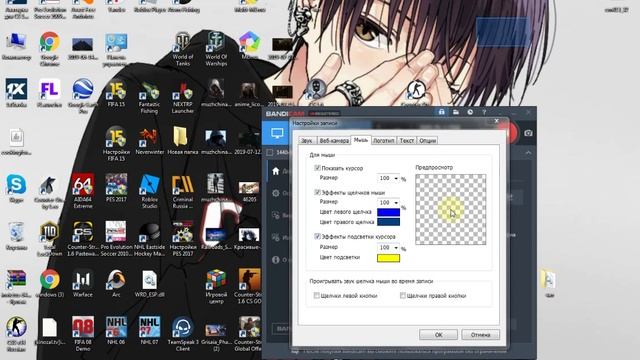640x360 pixels.
Task: Toggle Эффекты щелчков мыши checkbox
Action: coord(317,192)
